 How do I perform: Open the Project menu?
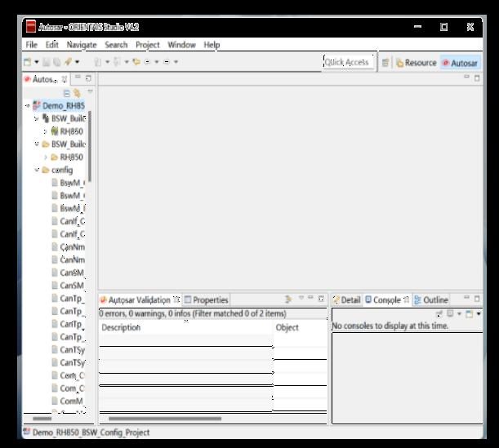(x=147, y=45)
